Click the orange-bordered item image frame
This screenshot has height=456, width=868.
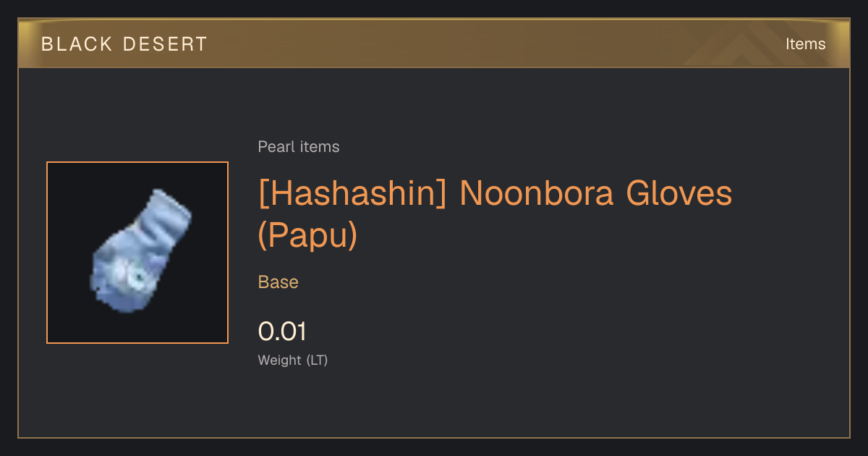click(x=137, y=253)
